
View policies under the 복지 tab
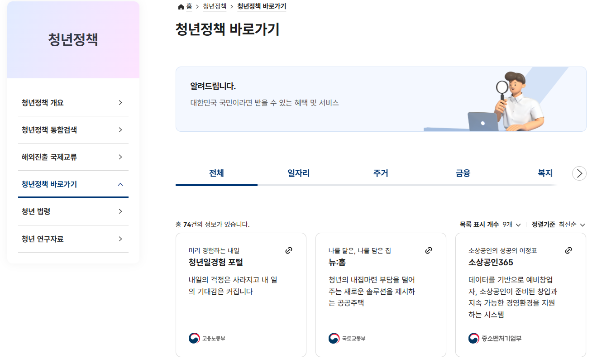pyautogui.click(x=544, y=173)
